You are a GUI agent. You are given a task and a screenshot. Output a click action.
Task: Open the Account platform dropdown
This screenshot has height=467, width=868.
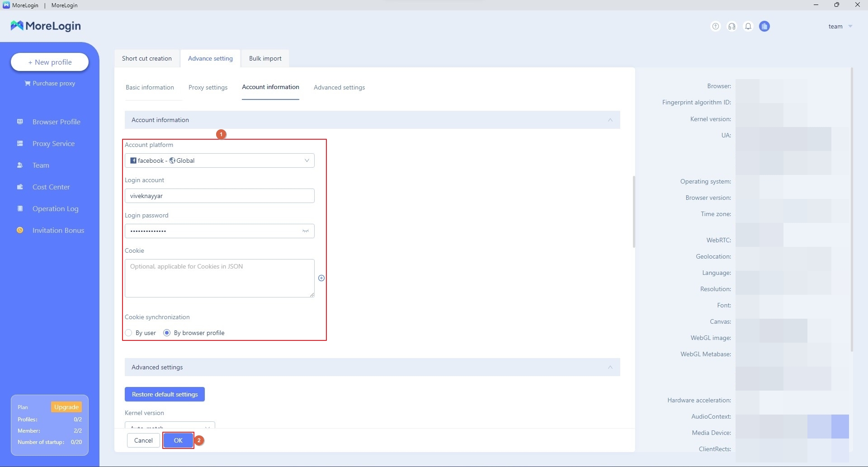point(220,160)
